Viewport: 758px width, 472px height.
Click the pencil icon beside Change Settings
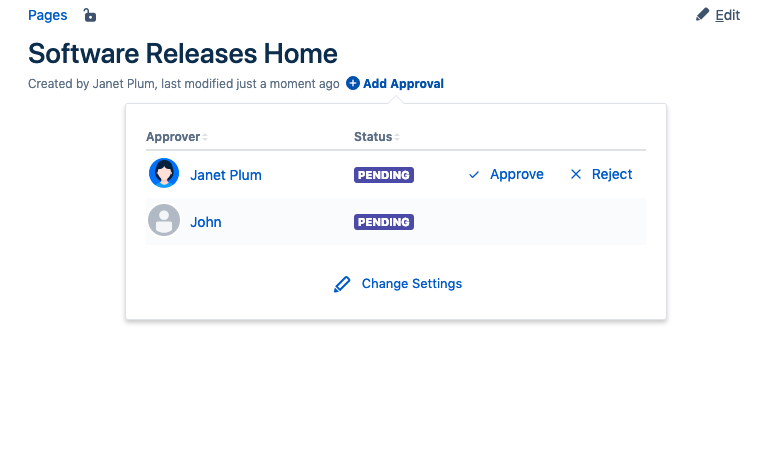(342, 284)
